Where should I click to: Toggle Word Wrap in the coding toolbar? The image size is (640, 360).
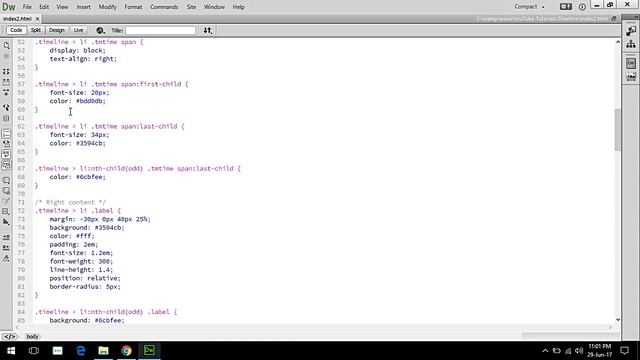point(6,154)
